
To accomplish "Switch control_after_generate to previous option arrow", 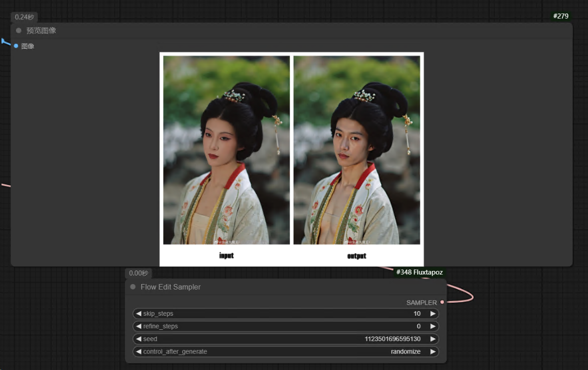I will click(x=139, y=351).
